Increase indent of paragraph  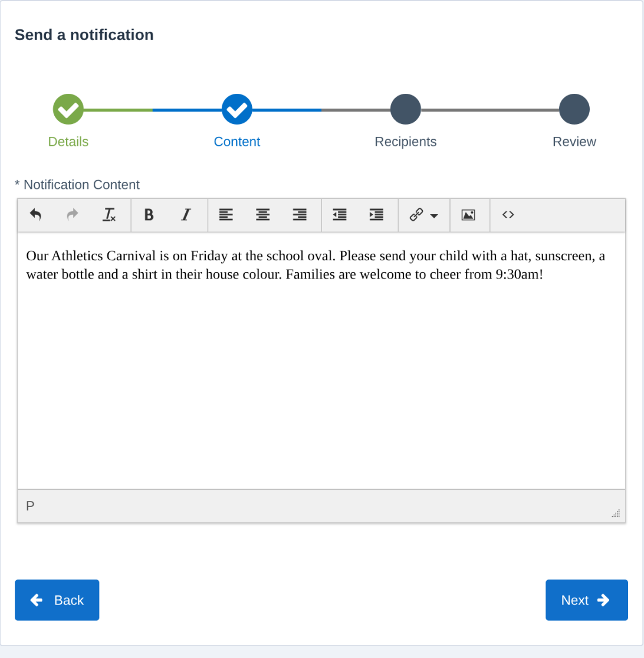click(376, 215)
